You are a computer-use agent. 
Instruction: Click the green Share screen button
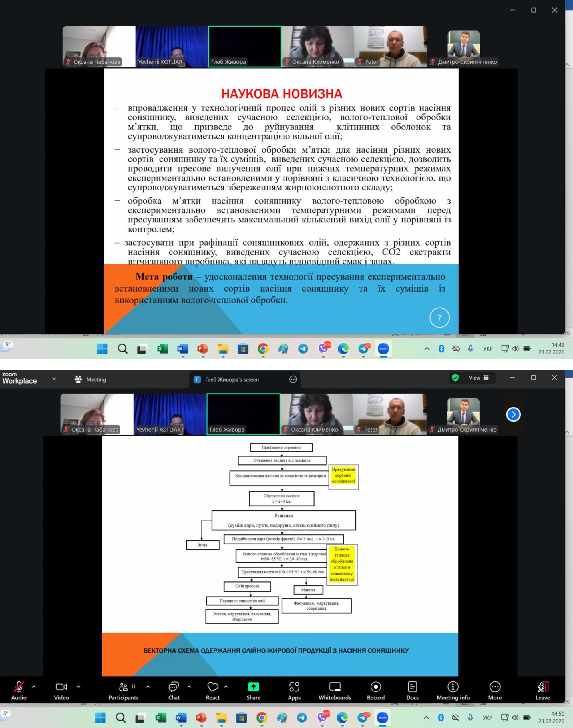[253, 687]
